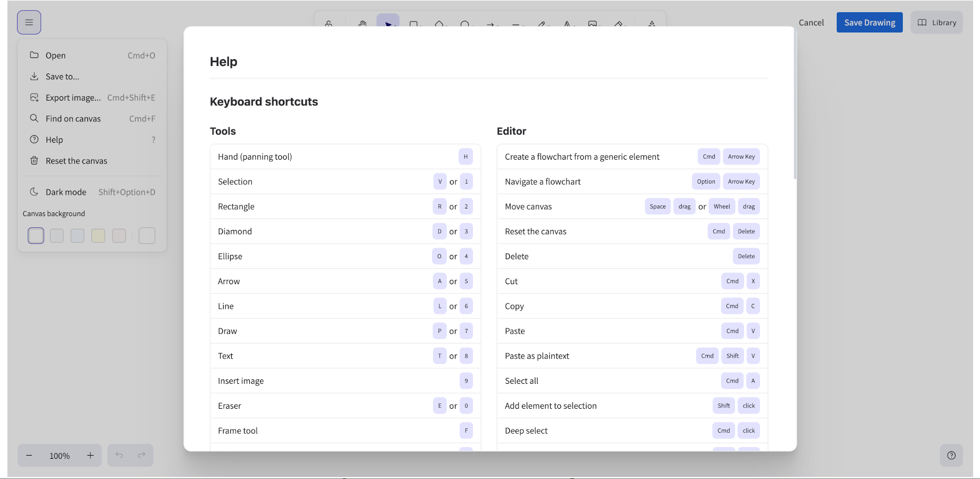The width and height of the screenshot is (980, 479).
Task: Select Reset the canvas menu entry
Action: coord(92,161)
